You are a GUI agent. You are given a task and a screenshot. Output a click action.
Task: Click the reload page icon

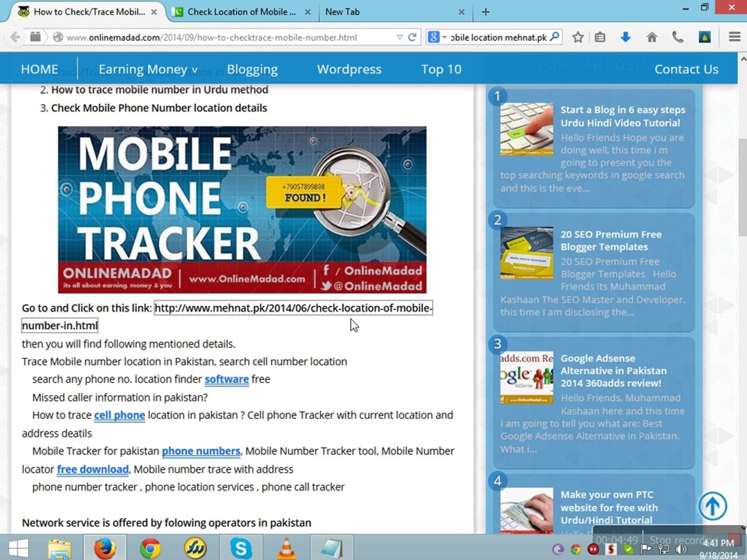pos(412,37)
